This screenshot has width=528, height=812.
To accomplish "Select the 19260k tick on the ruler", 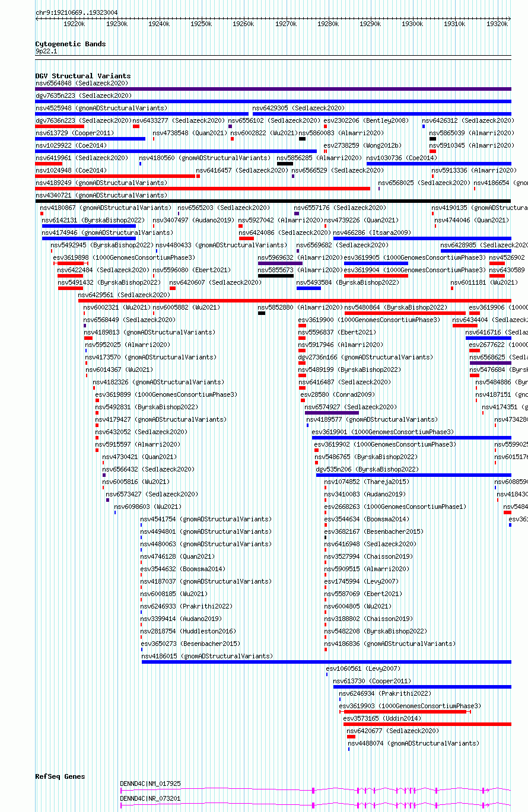I will [243, 24].
